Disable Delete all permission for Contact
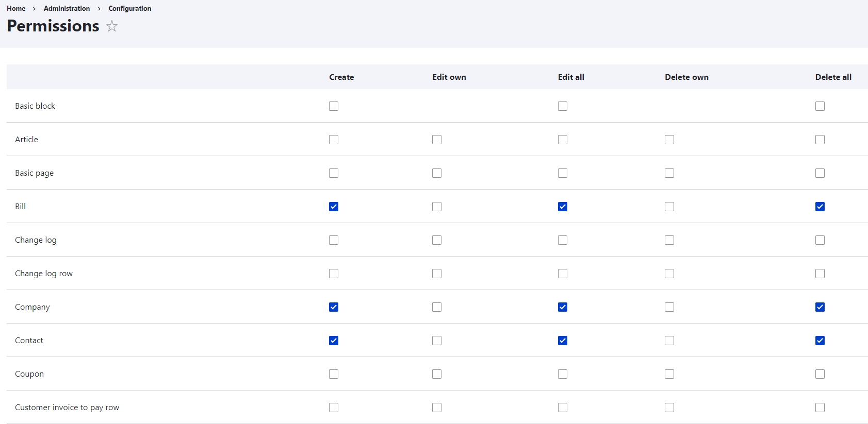The height and width of the screenshot is (424, 868). click(x=820, y=341)
